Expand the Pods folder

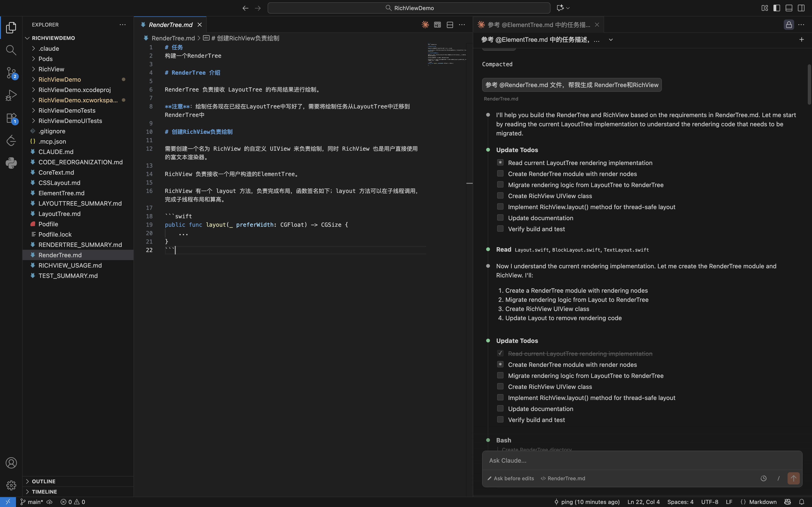(46, 59)
